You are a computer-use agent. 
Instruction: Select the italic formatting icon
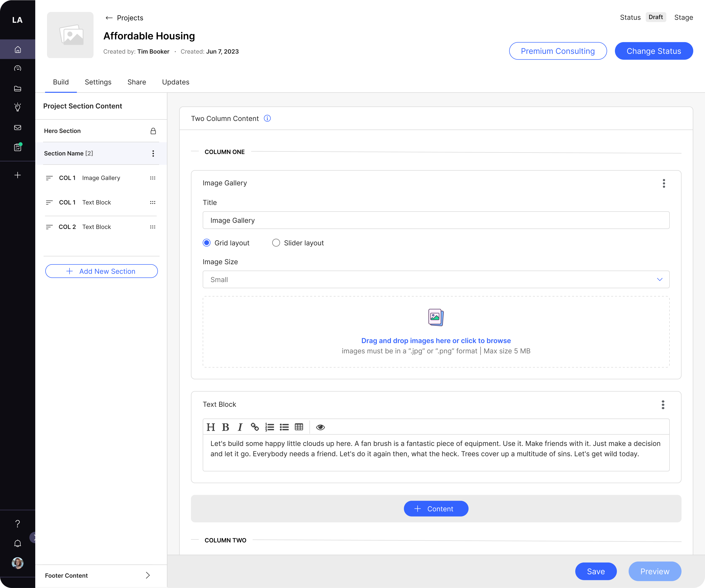(240, 427)
